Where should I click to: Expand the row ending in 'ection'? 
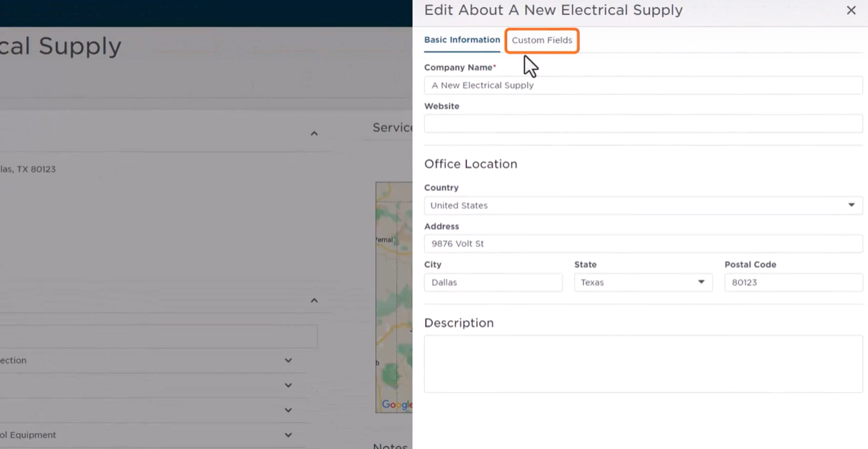click(x=288, y=360)
